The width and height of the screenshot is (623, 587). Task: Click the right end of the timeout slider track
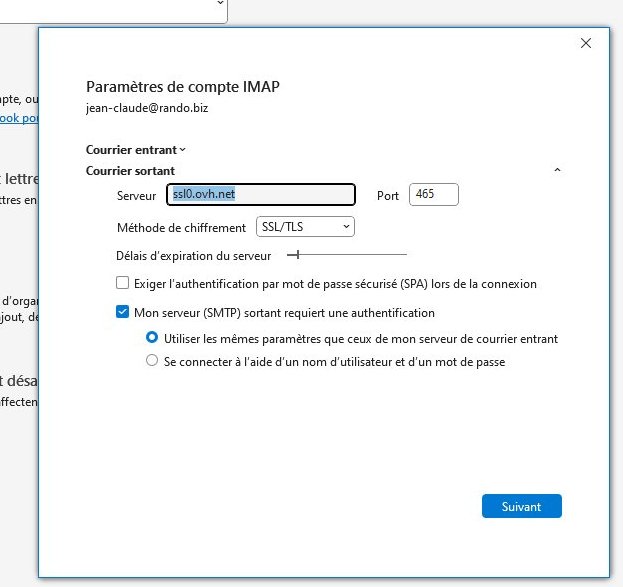(405, 256)
